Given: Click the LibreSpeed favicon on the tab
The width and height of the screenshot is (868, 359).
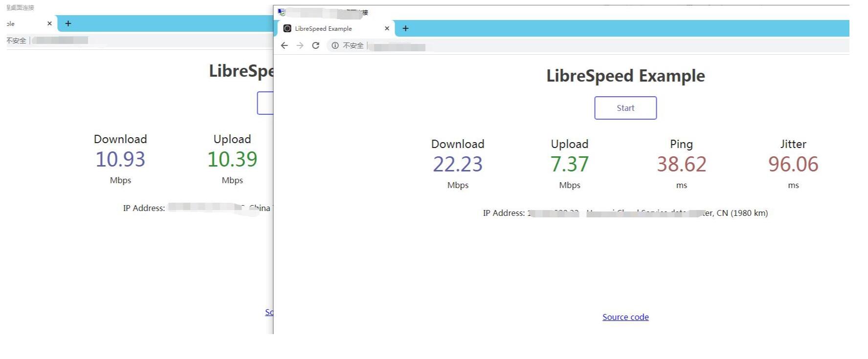Looking at the screenshot, I should (x=288, y=28).
